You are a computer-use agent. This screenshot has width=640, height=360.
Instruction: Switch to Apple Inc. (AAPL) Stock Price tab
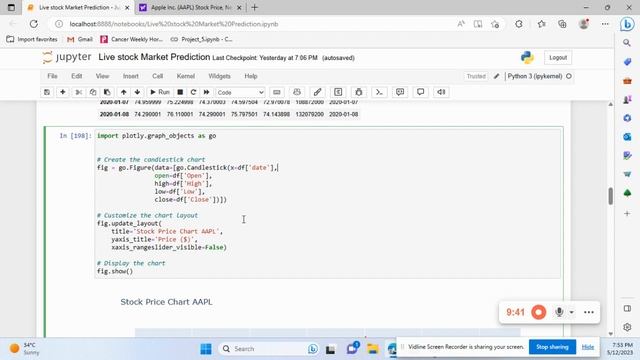(191, 7)
